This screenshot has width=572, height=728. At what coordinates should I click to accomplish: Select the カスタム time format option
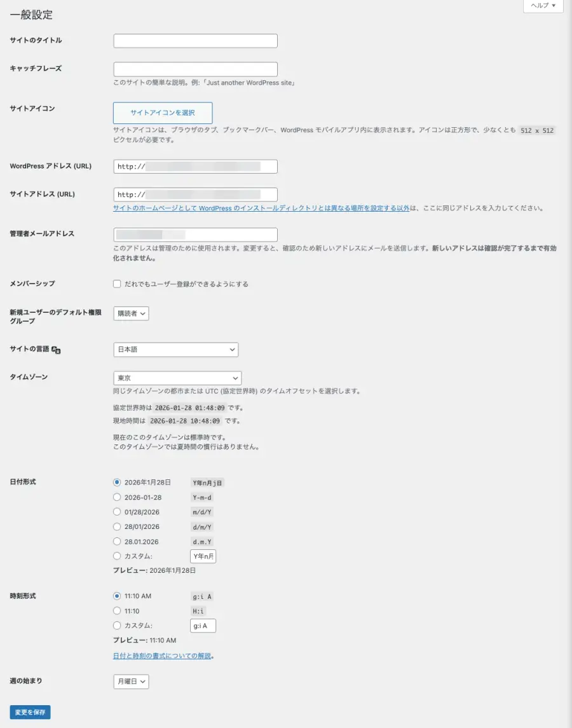tap(117, 626)
